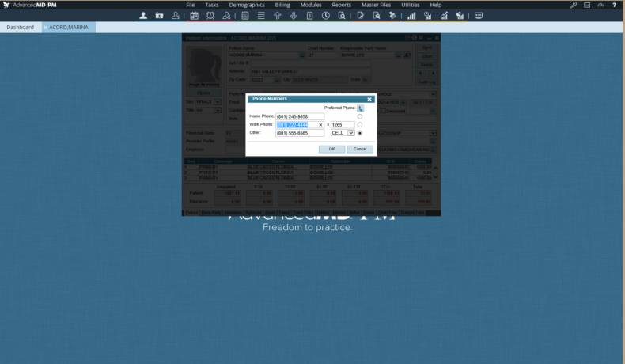Click the down arrow toolbar icon
The image size is (625, 364).
294,16
